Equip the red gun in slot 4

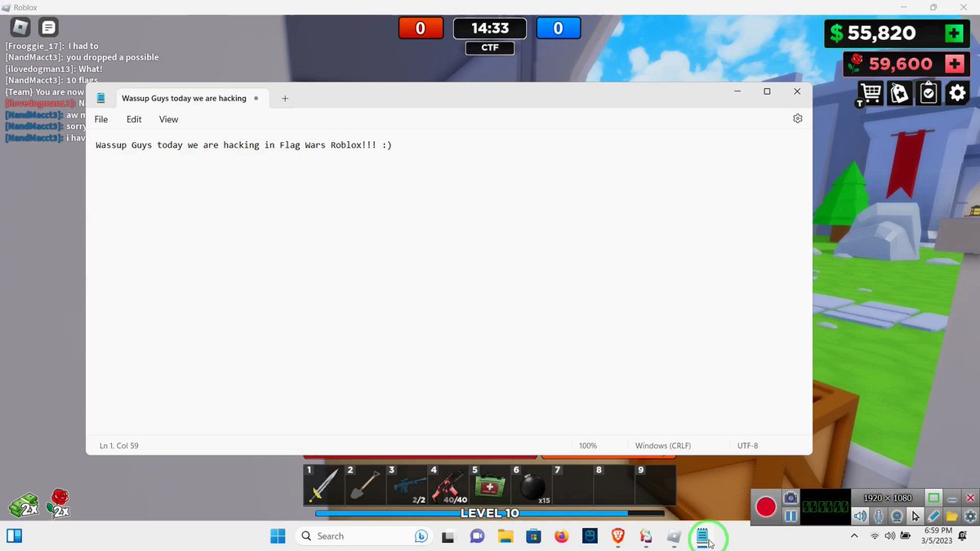point(448,485)
